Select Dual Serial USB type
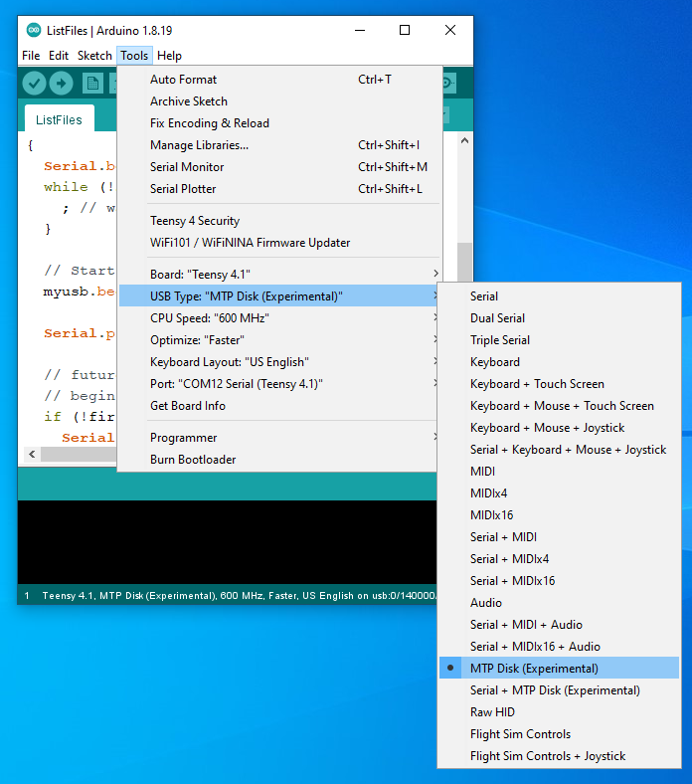Image resolution: width=692 pixels, height=784 pixels. [559, 318]
